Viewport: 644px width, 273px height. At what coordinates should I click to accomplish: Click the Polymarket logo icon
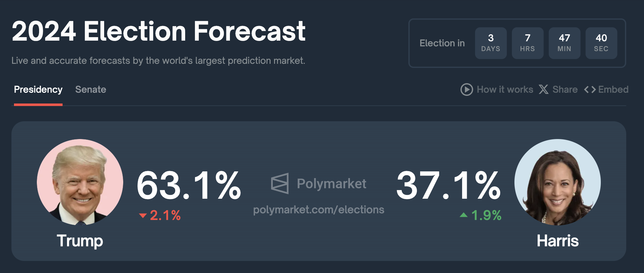(x=280, y=183)
